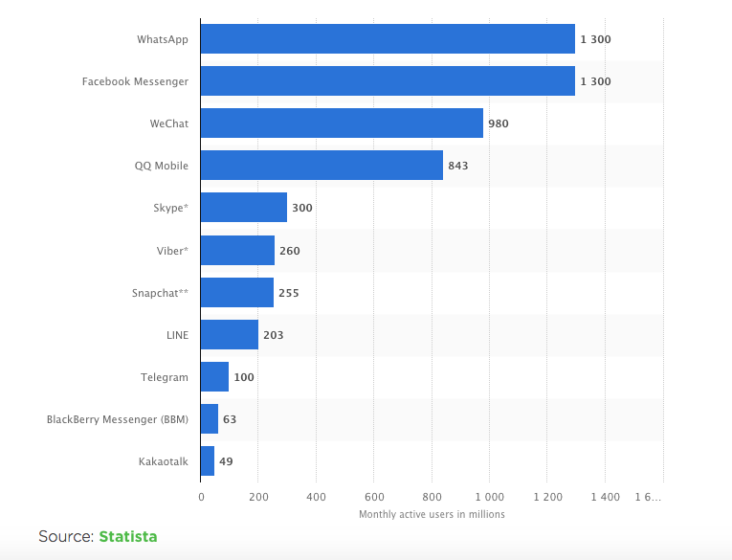Click the Facebook Messenger axis label
732x560 pixels.
[x=135, y=81]
